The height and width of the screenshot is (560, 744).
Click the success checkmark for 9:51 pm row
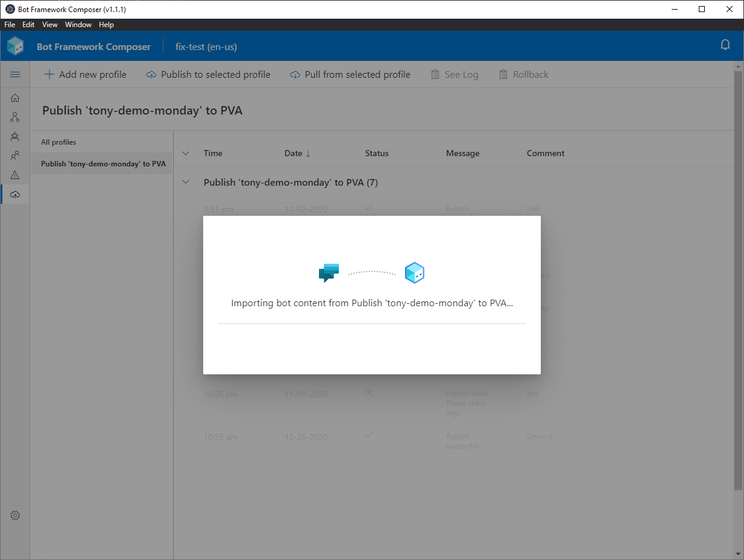(369, 207)
